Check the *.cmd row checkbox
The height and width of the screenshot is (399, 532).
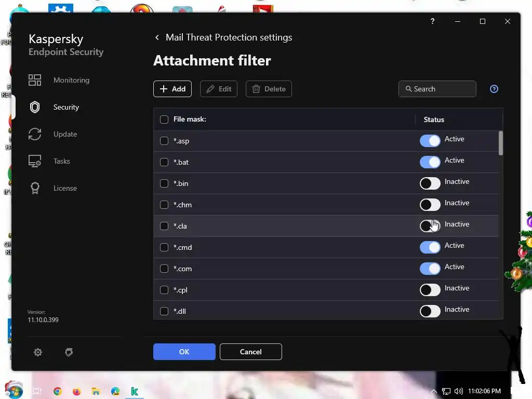click(164, 247)
